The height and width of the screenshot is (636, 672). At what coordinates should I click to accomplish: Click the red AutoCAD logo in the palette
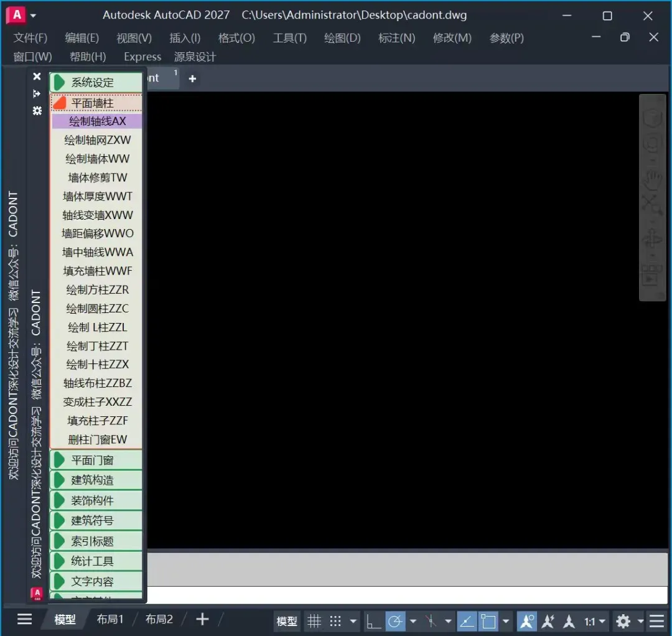37,594
